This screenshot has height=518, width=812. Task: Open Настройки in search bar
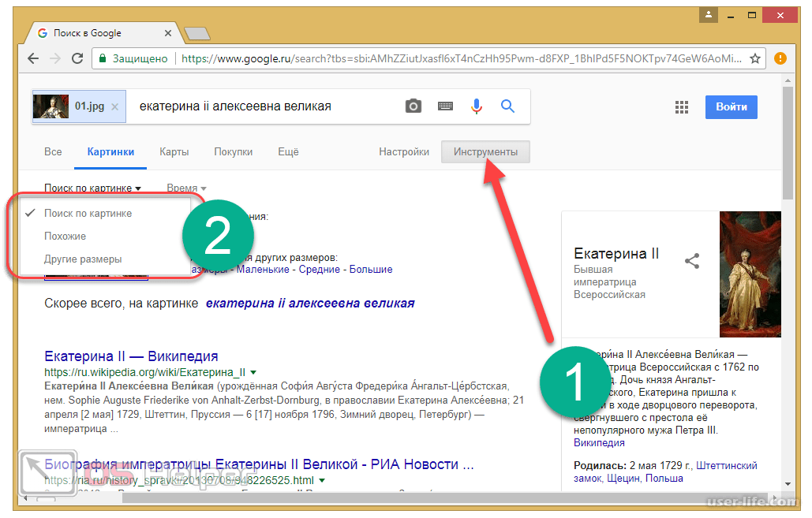(x=404, y=151)
